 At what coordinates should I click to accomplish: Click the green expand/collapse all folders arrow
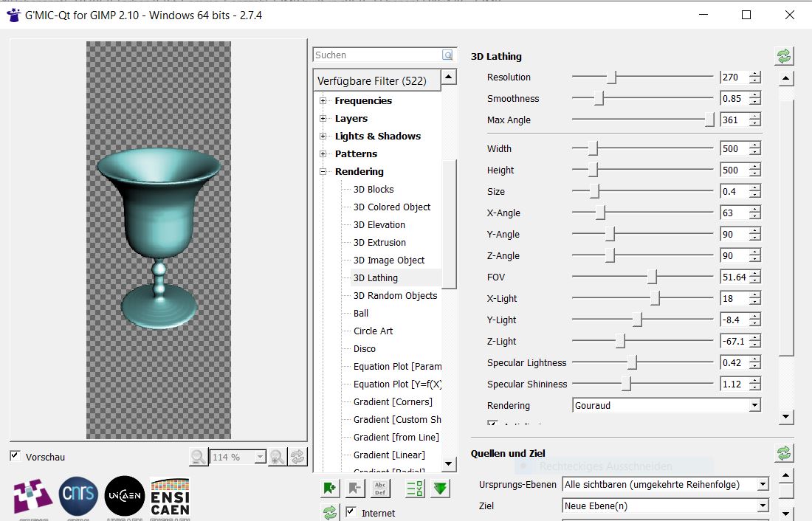441,489
